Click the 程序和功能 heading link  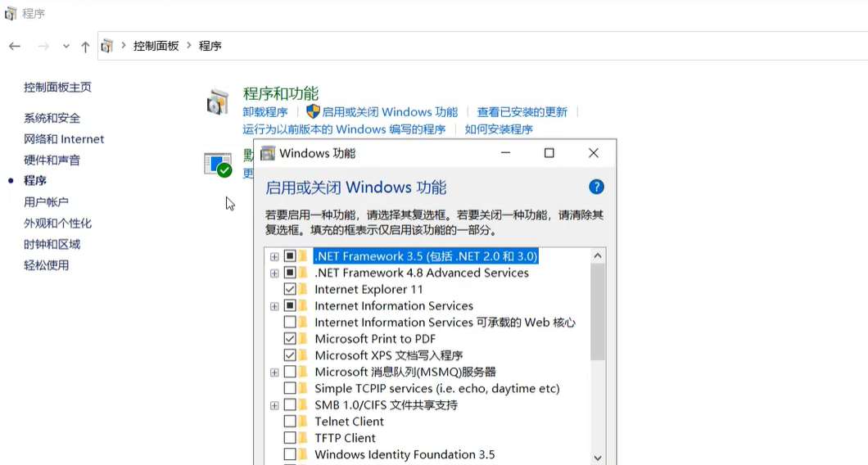point(281,93)
